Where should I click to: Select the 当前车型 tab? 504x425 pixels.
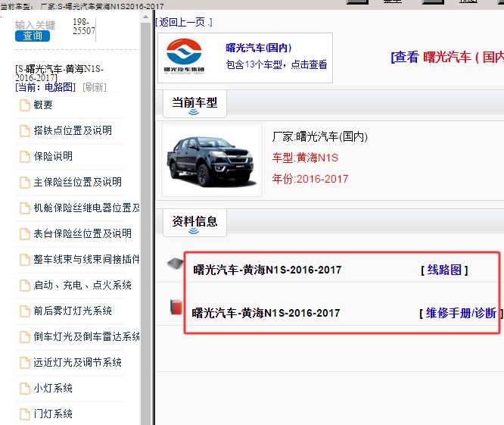[194, 103]
